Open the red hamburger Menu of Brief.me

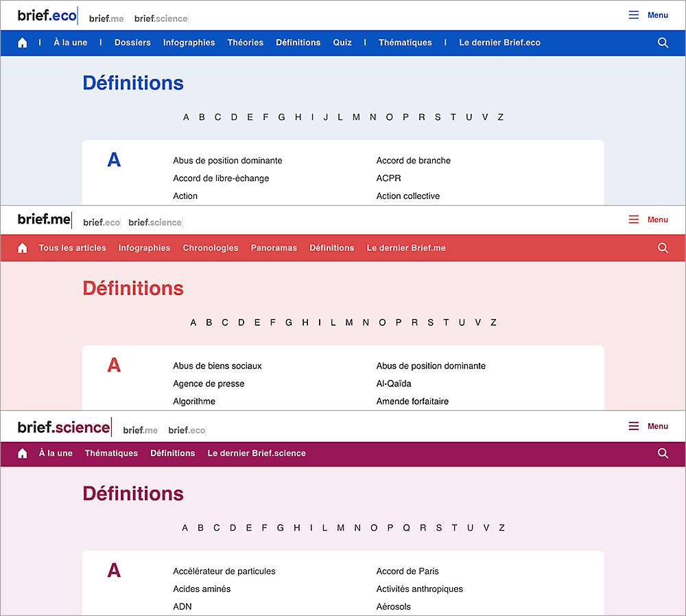(648, 220)
